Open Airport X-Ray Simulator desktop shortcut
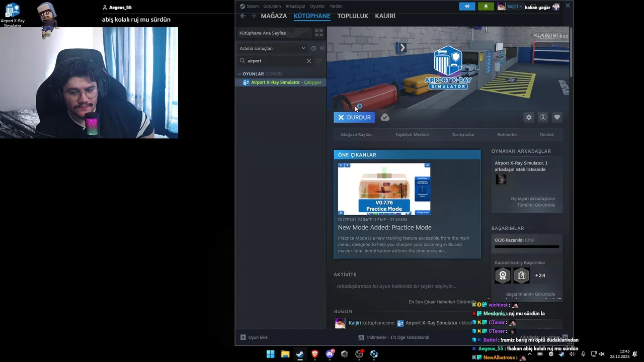 pyautogui.click(x=12, y=16)
